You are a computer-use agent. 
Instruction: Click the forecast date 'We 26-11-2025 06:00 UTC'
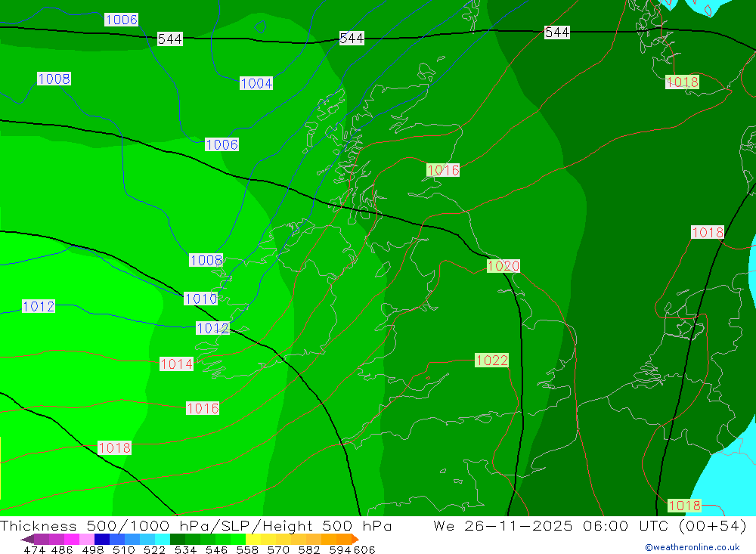(553, 526)
